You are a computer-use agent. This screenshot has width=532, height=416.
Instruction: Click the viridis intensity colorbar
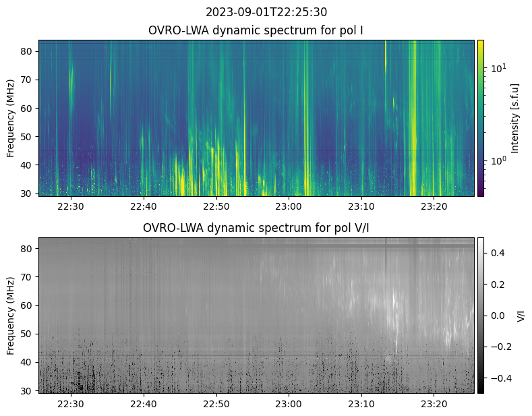(481, 118)
